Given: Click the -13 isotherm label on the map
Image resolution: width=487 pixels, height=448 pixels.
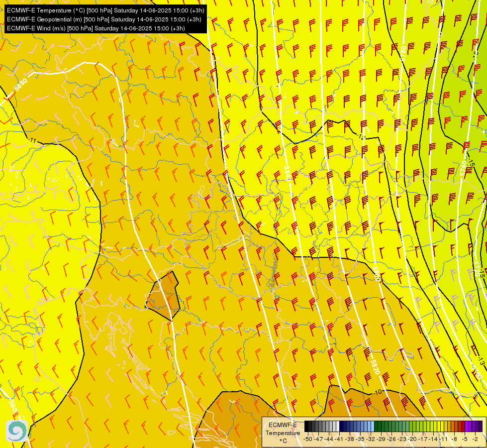Looking at the screenshot, I should tap(481, 361).
